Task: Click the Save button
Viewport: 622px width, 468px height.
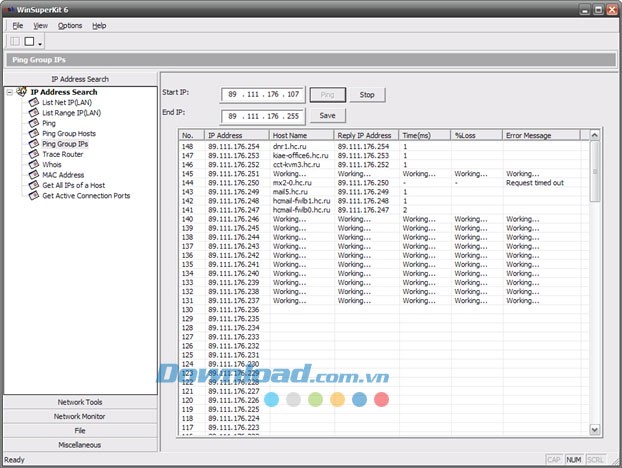Action: [x=327, y=115]
